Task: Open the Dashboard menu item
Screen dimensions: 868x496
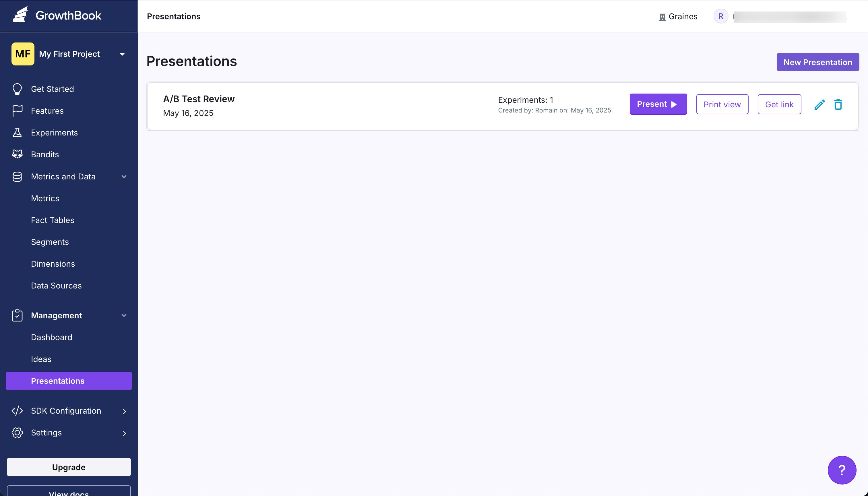Action: [51, 337]
